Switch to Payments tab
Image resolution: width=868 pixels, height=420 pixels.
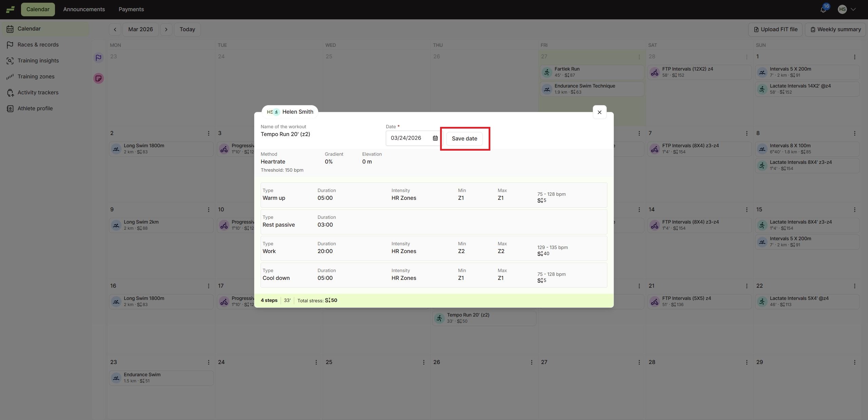coord(131,9)
